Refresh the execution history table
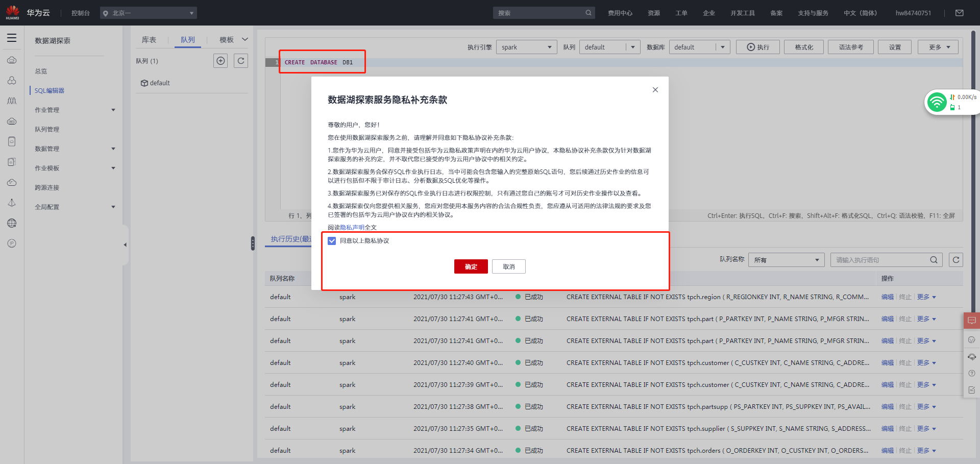This screenshot has height=464, width=980. coord(956,260)
